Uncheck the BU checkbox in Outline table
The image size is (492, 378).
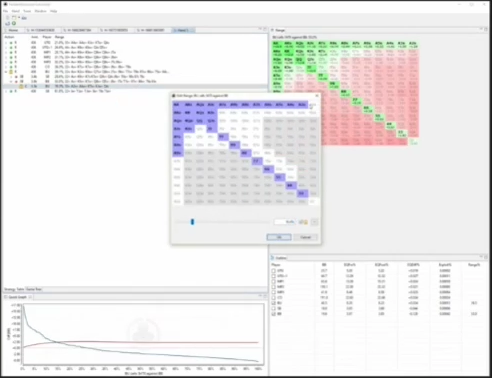[x=274, y=303]
